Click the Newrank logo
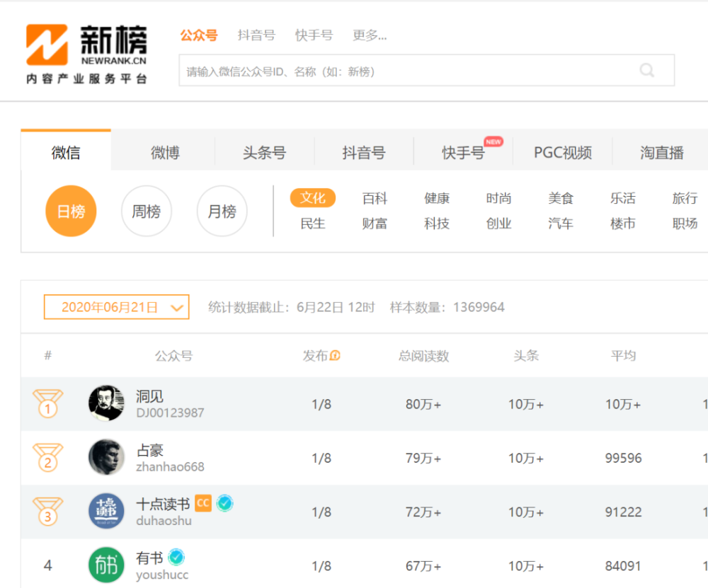This screenshot has width=708, height=588. point(86,54)
